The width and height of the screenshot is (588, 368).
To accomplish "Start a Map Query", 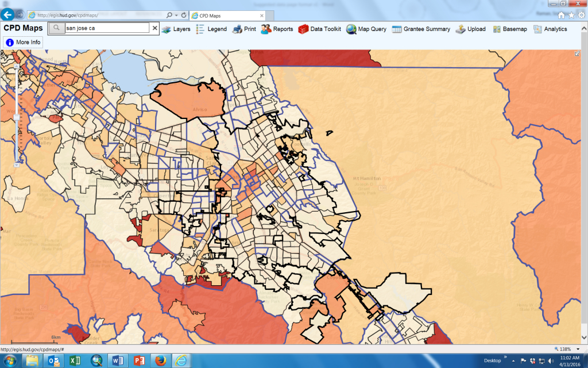I will click(366, 29).
